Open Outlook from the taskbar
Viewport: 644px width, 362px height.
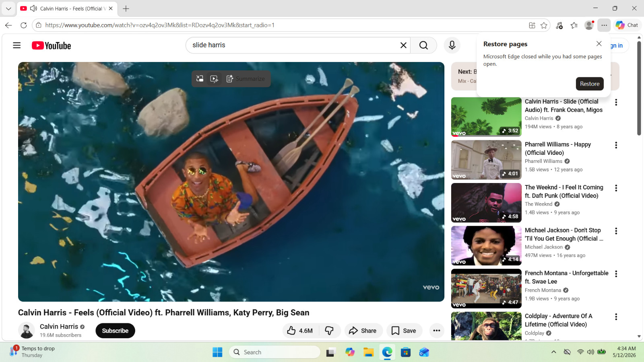tap(424, 352)
